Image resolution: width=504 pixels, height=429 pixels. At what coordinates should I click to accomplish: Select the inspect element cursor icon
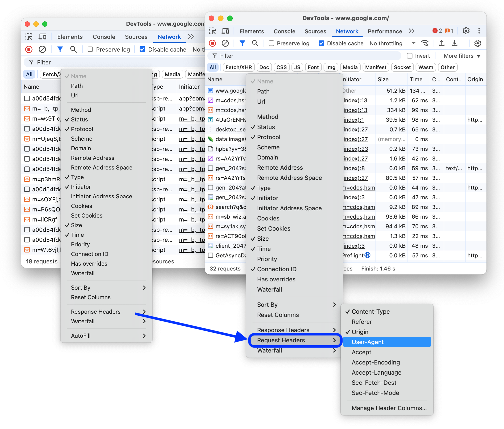212,31
